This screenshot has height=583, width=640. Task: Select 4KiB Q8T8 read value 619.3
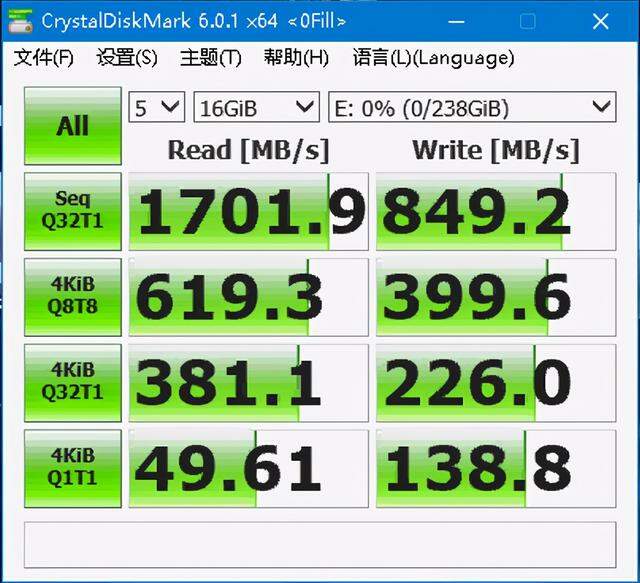(x=249, y=297)
